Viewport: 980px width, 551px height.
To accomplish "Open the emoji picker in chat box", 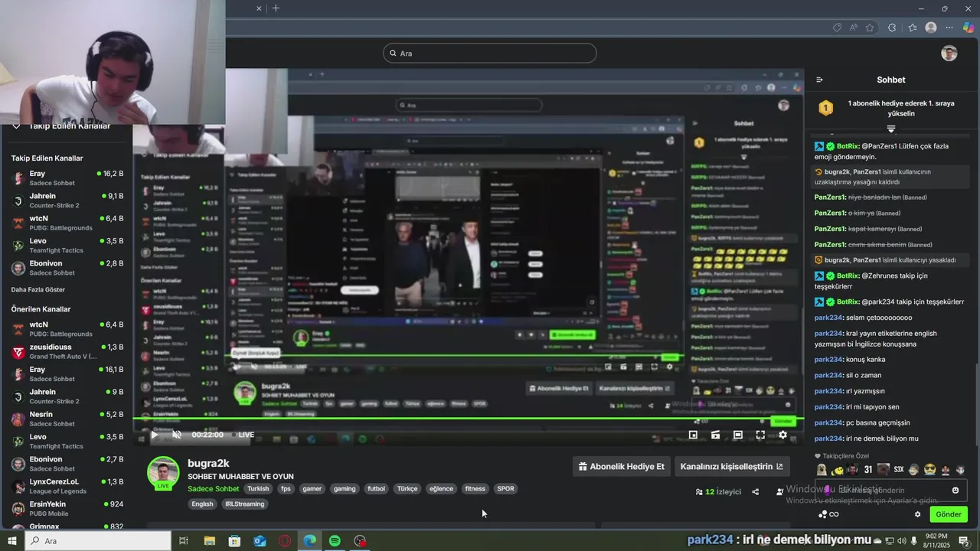I will pos(955,491).
